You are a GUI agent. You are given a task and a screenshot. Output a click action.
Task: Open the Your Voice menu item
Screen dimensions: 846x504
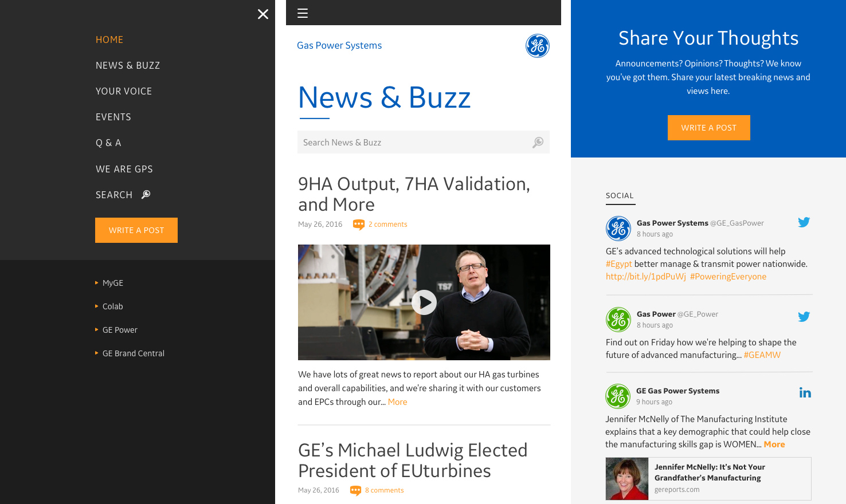tap(124, 91)
